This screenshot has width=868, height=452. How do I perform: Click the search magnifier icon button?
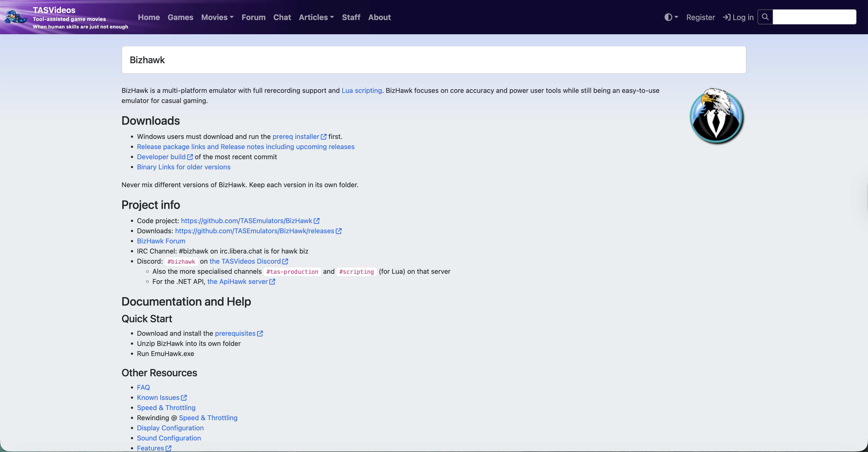pyautogui.click(x=765, y=17)
